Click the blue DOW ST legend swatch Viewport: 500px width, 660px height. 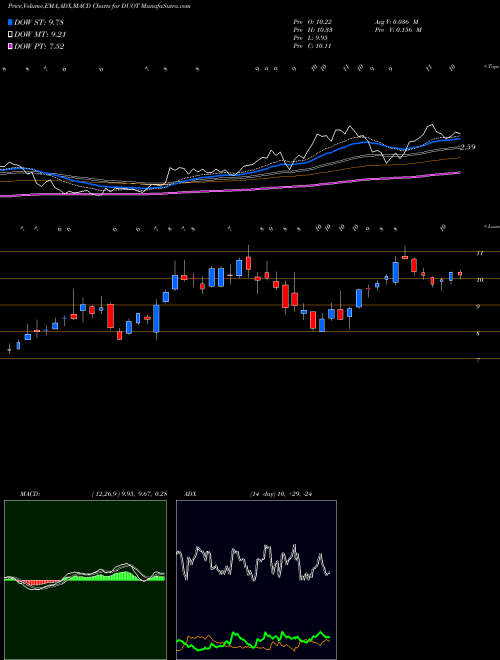click(10, 22)
